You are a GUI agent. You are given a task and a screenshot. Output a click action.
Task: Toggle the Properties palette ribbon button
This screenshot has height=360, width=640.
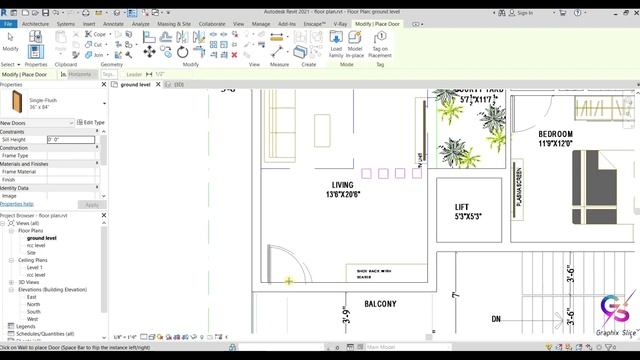pyautogui.click(x=36, y=52)
